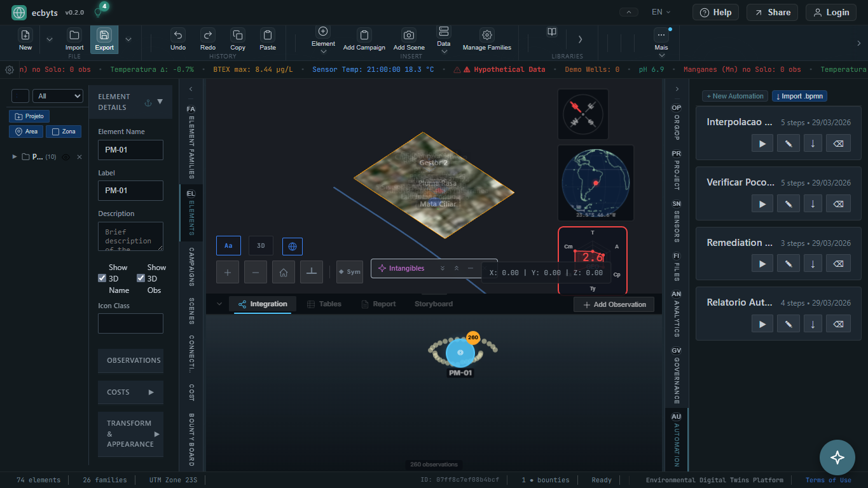Click the globe map view icon
This screenshot has height=488, width=868.
click(293, 246)
